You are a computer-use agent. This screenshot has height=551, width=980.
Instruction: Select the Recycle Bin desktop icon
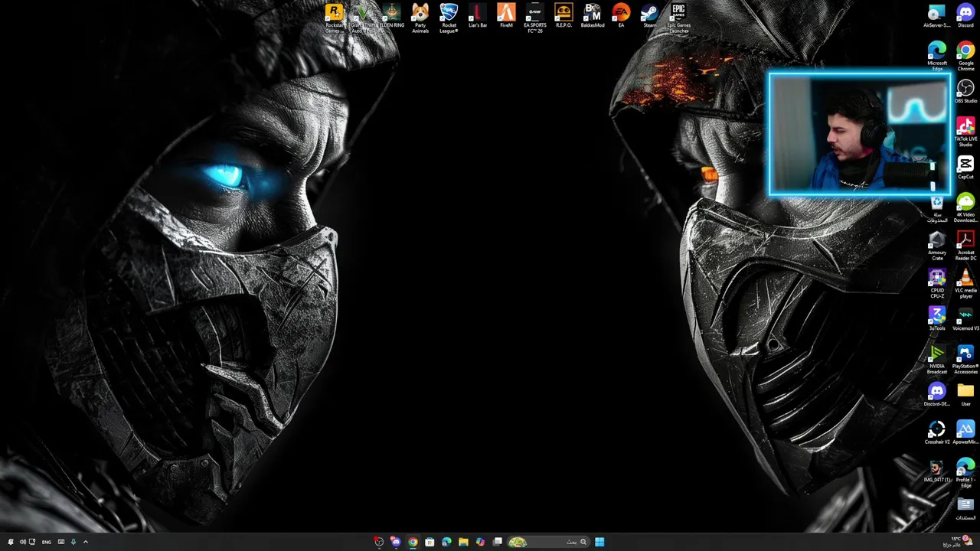937,208
